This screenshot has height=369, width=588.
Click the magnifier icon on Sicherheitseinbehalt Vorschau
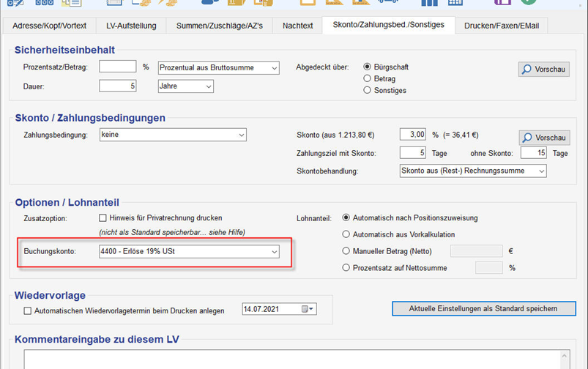527,70
